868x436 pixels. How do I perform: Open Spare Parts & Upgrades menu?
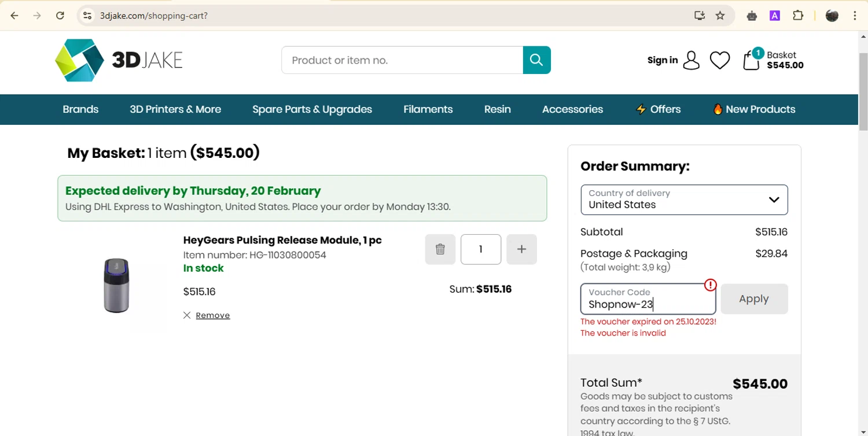pos(312,109)
